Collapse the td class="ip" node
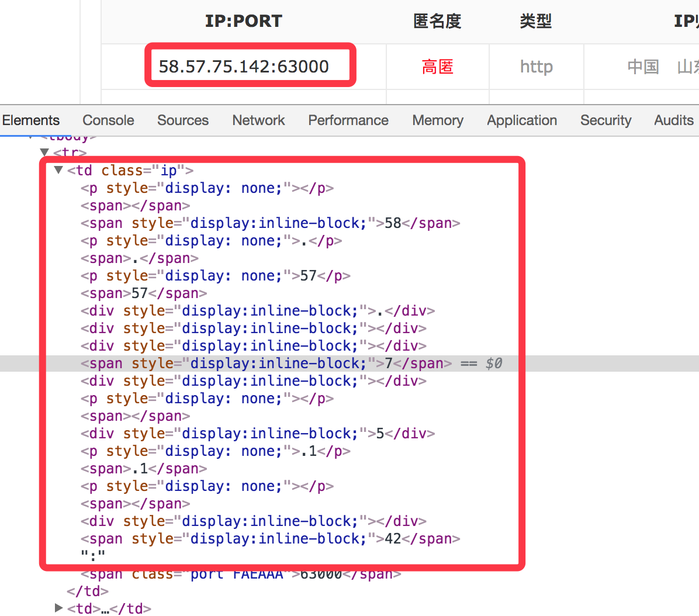Screen dimensions: 699x616 (58, 170)
